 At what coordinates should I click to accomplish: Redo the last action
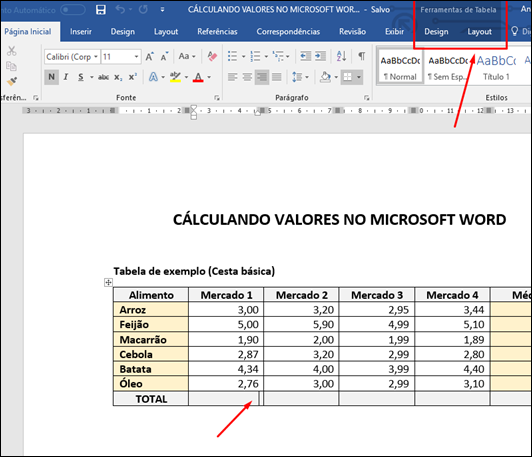coord(143,9)
